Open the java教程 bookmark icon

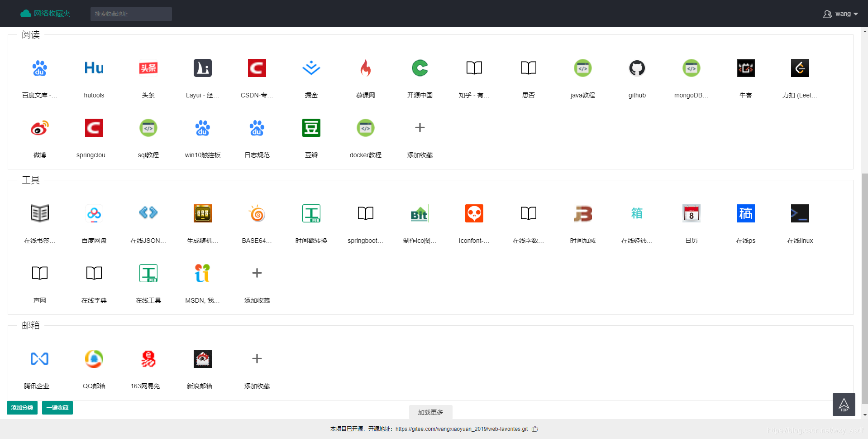point(583,68)
